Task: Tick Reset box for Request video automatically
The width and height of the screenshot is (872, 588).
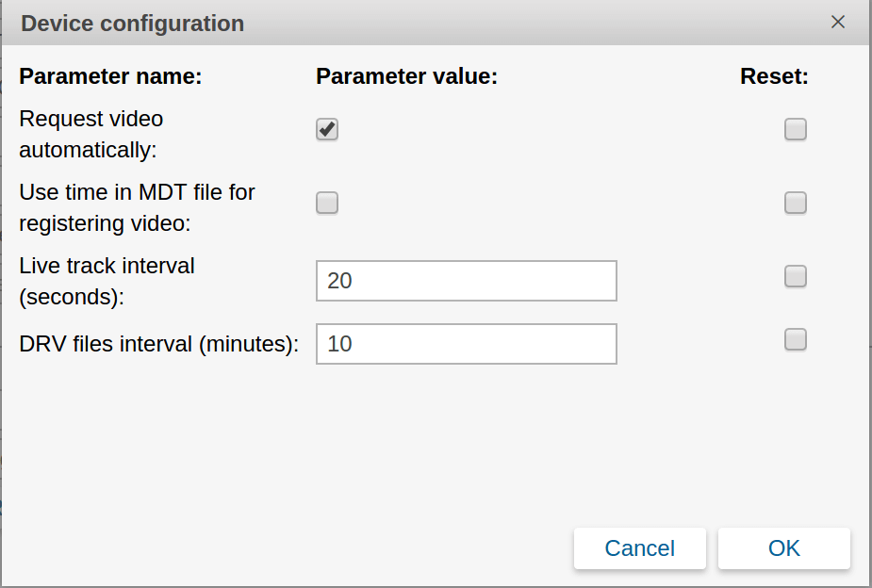Action: (x=796, y=129)
